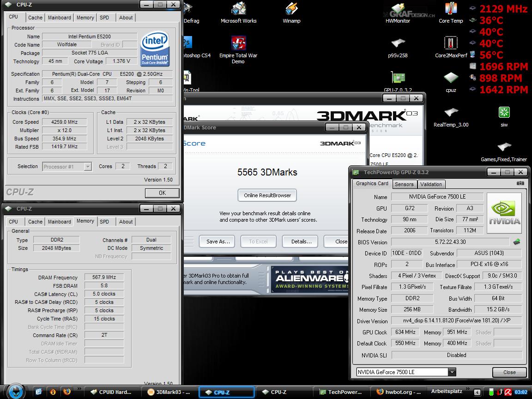Click Save As... in 3DMark score
The image size is (532, 399).
218,242
